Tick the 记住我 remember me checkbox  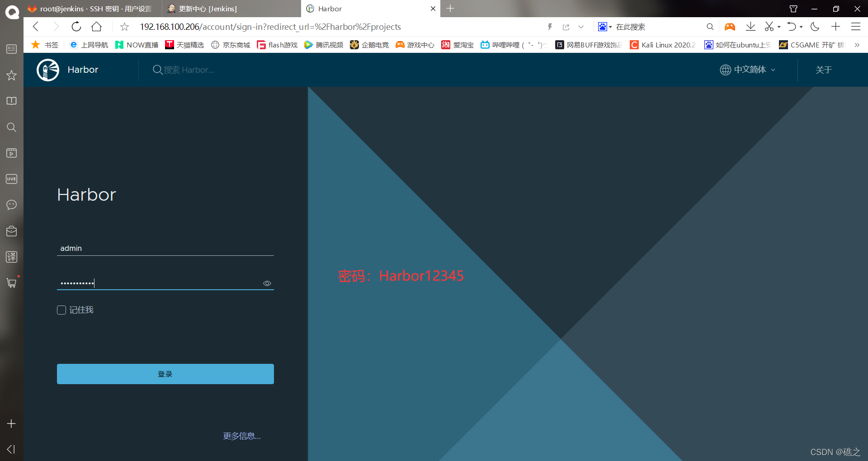pyautogui.click(x=61, y=310)
